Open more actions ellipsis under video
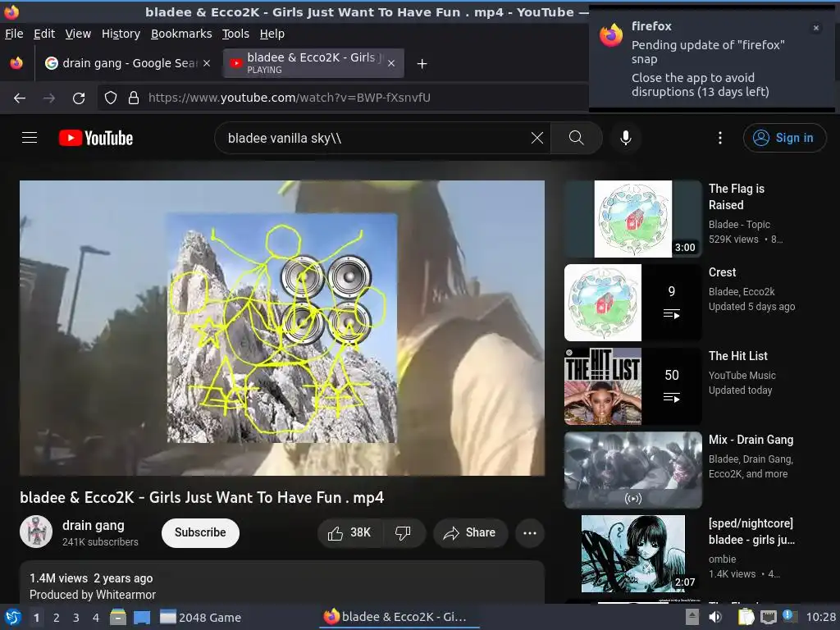The height and width of the screenshot is (630, 840). (x=529, y=532)
